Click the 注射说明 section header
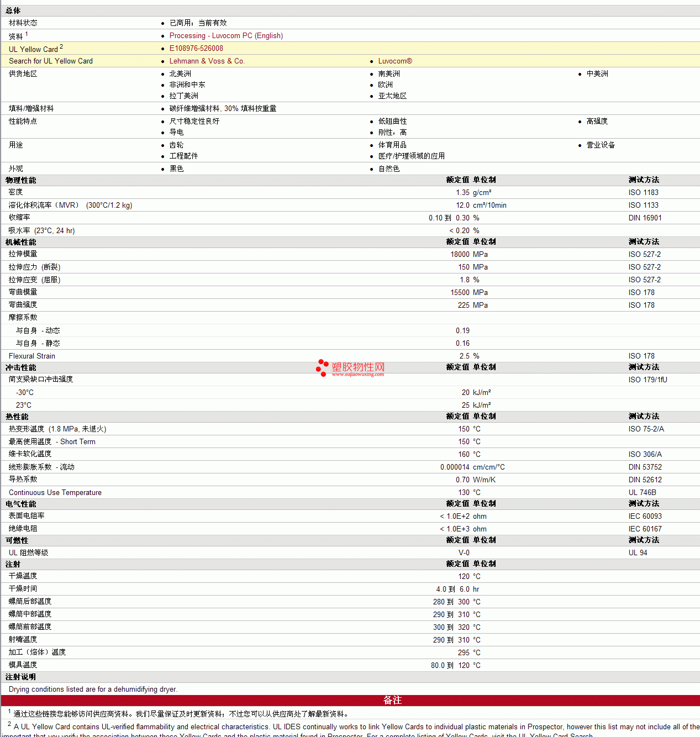Image resolution: width=700 pixels, height=737 pixels. pos(21,677)
